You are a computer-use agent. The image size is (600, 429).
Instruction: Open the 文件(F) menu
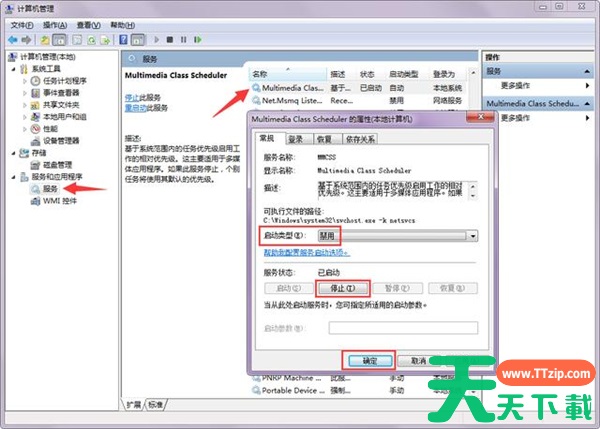tap(22, 25)
